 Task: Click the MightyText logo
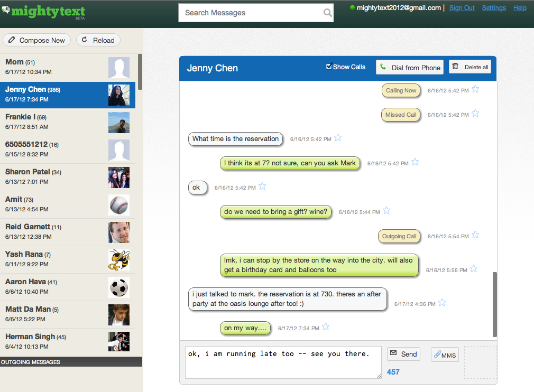tap(43, 12)
